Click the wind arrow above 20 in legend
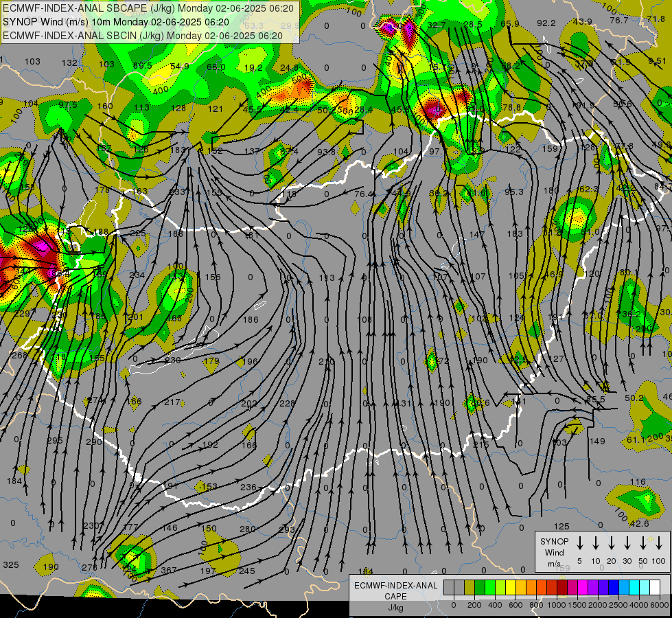Viewport: 672px width, 618px height. point(611,543)
